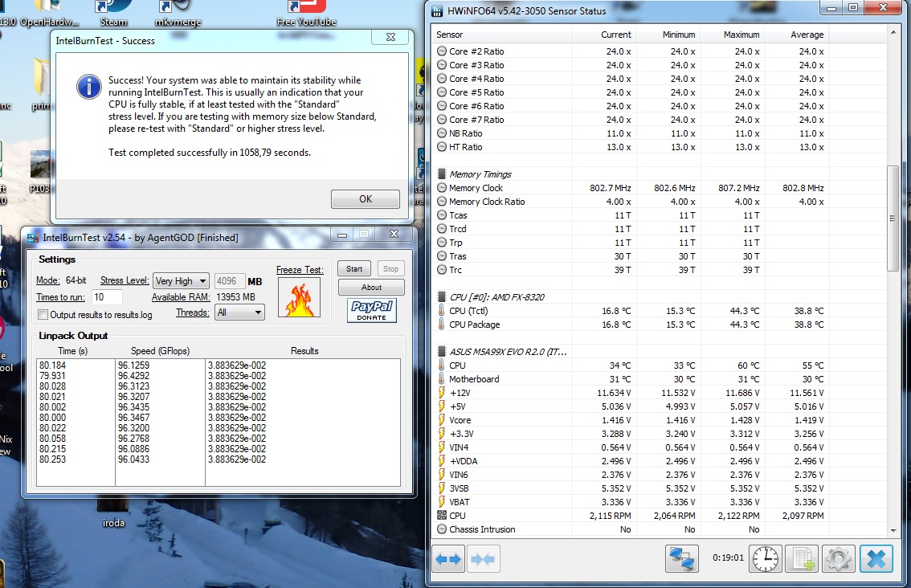Click the scroll down arrow in HWiNFO
Image resolution: width=911 pixels, height=588 pixels.
tap(893, 530)
